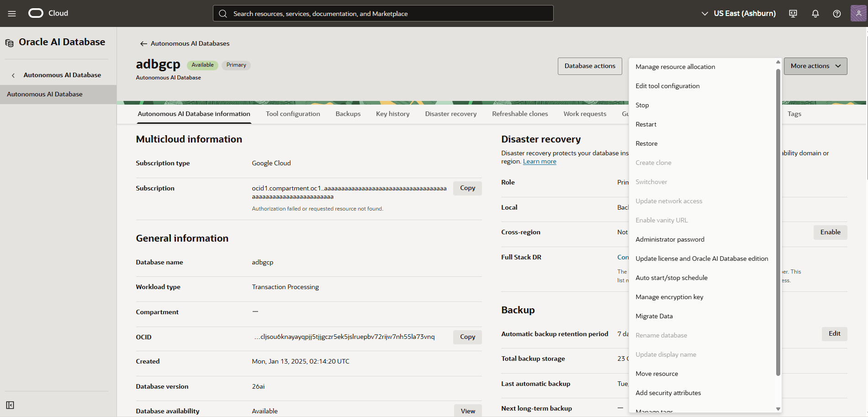
Task: Select Restart from the actions menu
Action: (646, 124)
